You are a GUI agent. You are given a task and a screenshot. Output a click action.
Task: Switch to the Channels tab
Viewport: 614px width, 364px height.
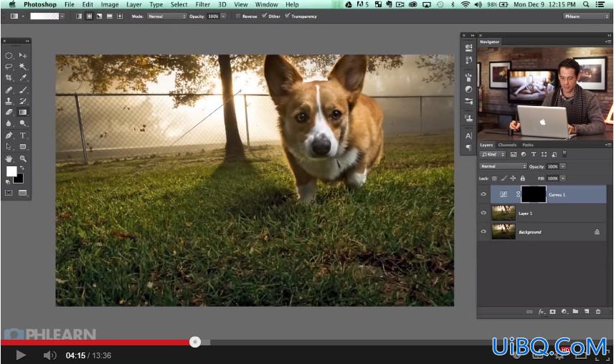[507, 145]
